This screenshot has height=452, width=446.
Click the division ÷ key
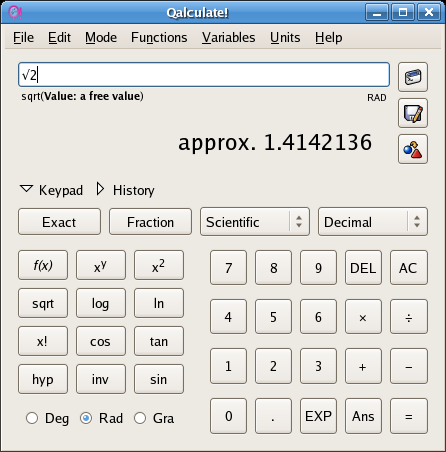pyautogui.click(x=409, y=317)
